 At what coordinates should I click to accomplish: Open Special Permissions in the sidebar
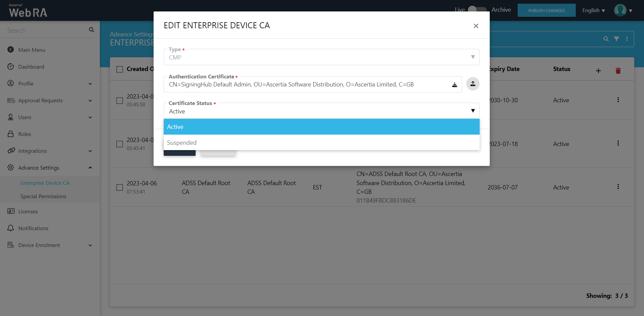click(x=43, y=197)
